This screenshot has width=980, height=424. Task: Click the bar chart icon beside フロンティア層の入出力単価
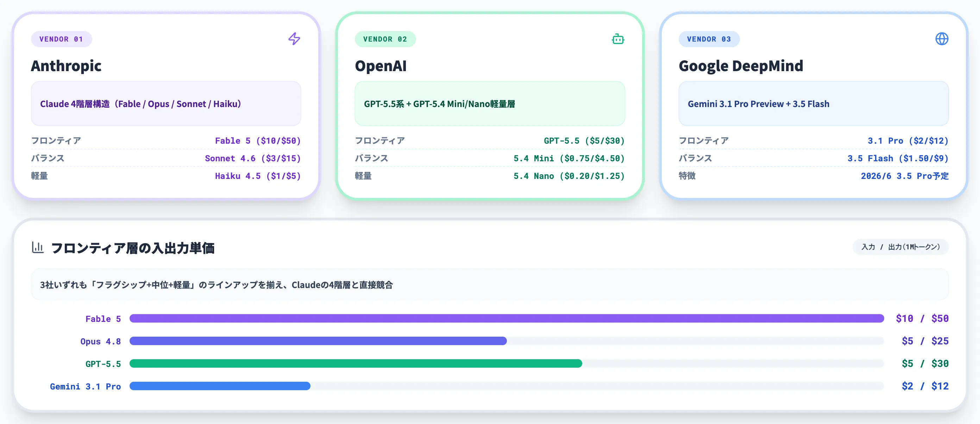pos(38,248)
